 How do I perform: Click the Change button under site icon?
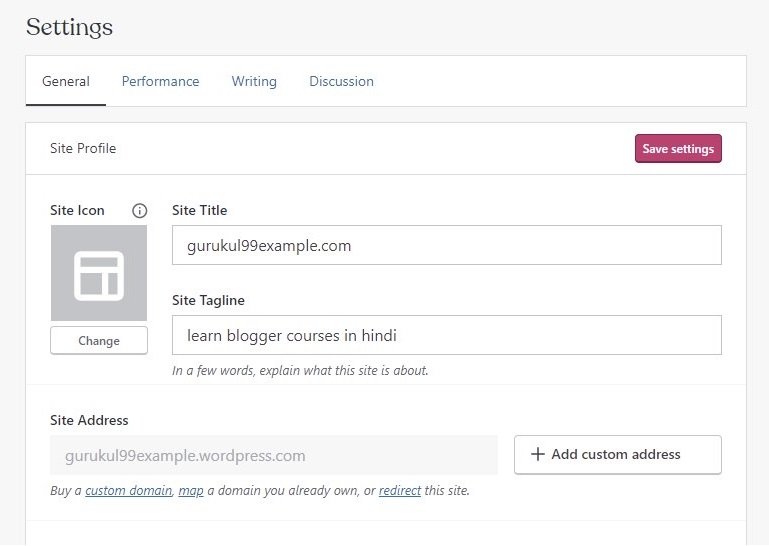pyautogui.click(x=99, y=341)
